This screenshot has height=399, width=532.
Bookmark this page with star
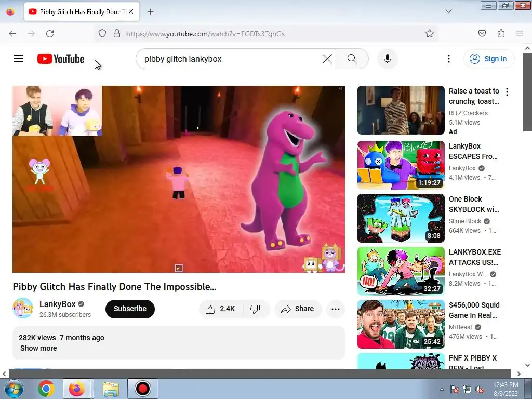point(430,33)
